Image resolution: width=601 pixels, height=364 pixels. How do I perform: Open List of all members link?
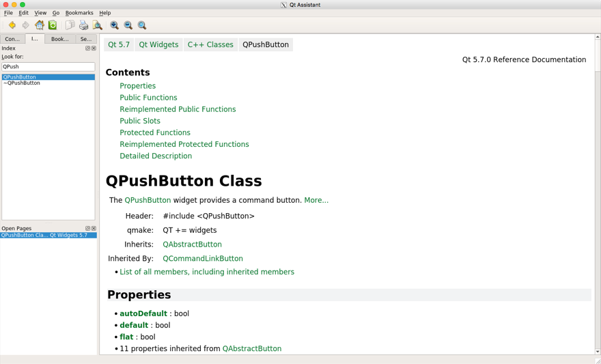click(207, 272)
